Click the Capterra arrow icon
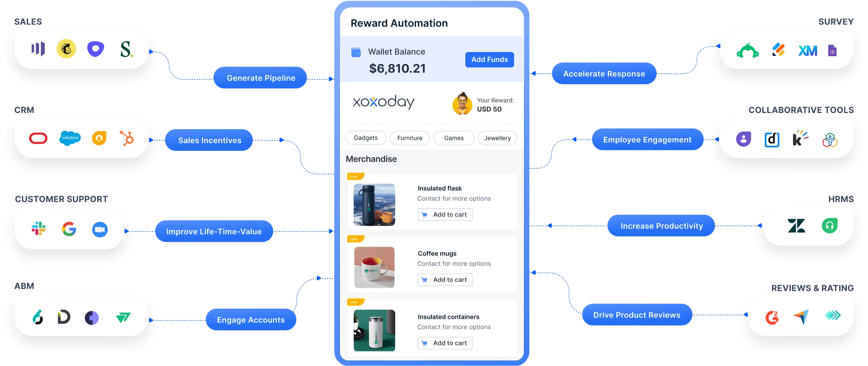Viewport: 868px width, 366px height. tap(802, 317)
